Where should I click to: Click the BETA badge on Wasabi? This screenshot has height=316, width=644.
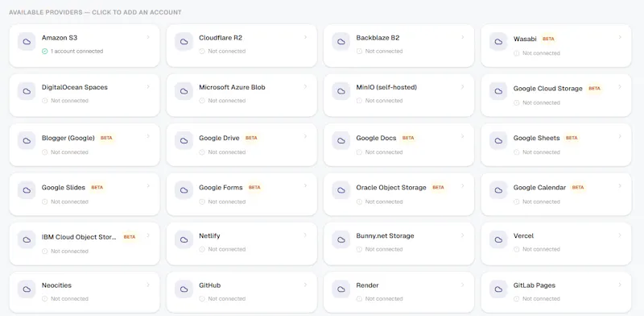click(x=548, y=39)
